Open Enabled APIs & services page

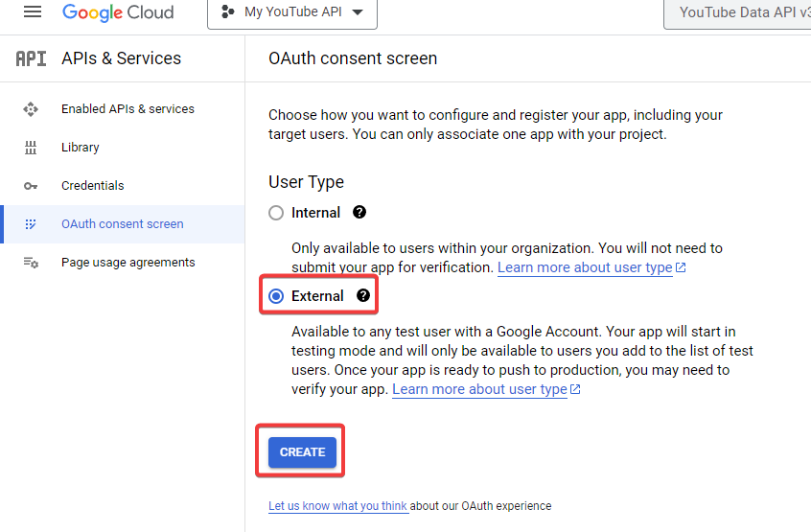tap(127, 109)
